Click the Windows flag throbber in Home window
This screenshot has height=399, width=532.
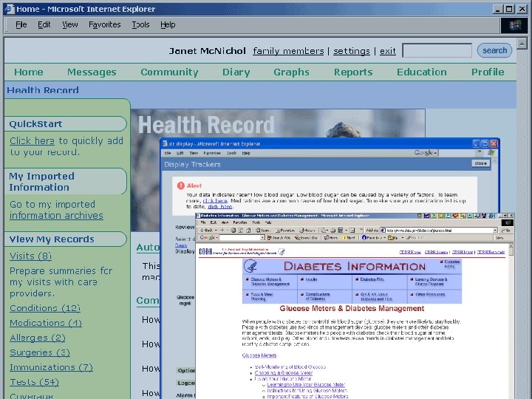(514, 25)
